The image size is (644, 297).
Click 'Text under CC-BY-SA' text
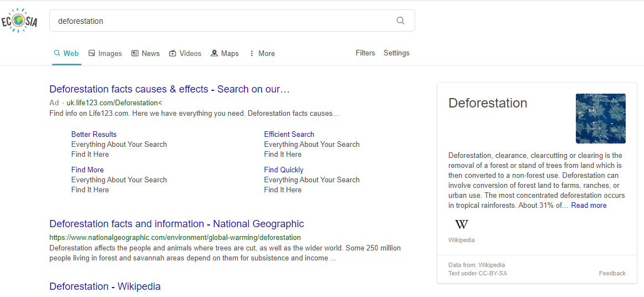478,273
